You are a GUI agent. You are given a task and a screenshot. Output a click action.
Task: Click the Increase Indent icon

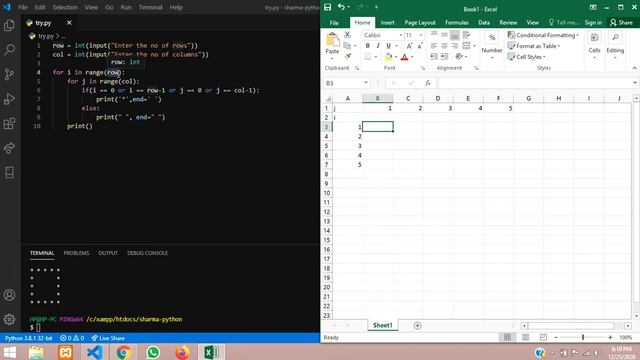(x=444, y=56)
